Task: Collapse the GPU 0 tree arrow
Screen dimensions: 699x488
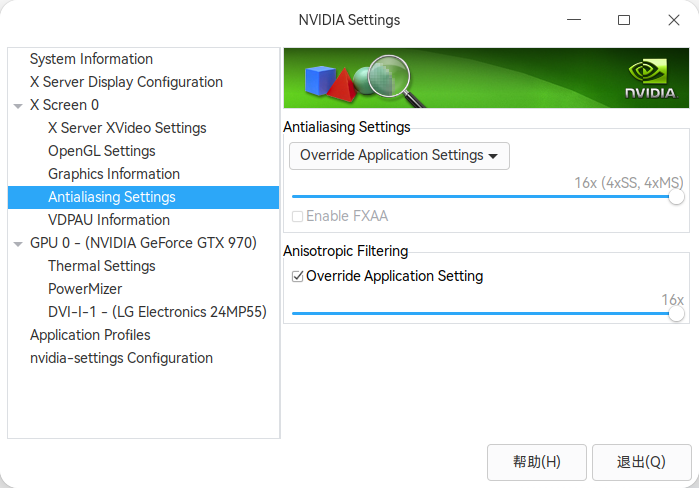Action: pyautogui.click(x=18, y=244)
